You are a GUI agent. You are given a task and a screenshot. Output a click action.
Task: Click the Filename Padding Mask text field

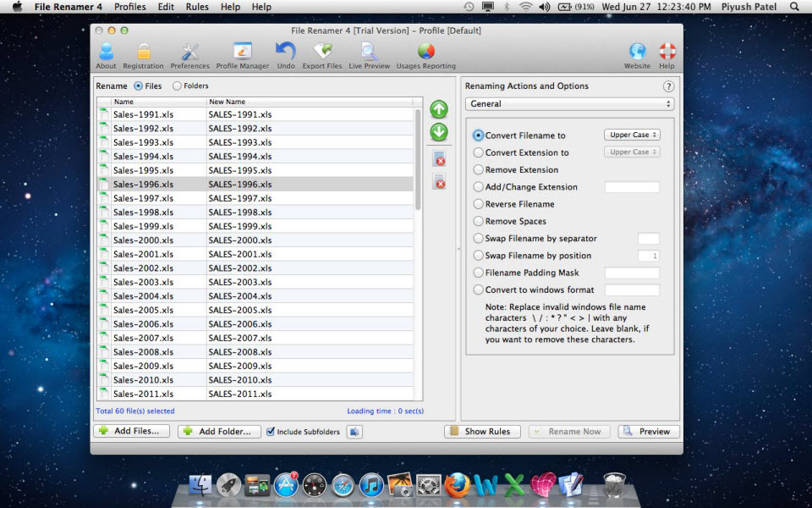[633, 273]
